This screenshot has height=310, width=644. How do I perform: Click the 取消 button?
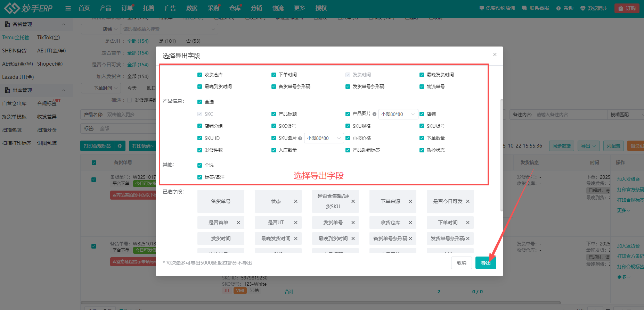461,263
